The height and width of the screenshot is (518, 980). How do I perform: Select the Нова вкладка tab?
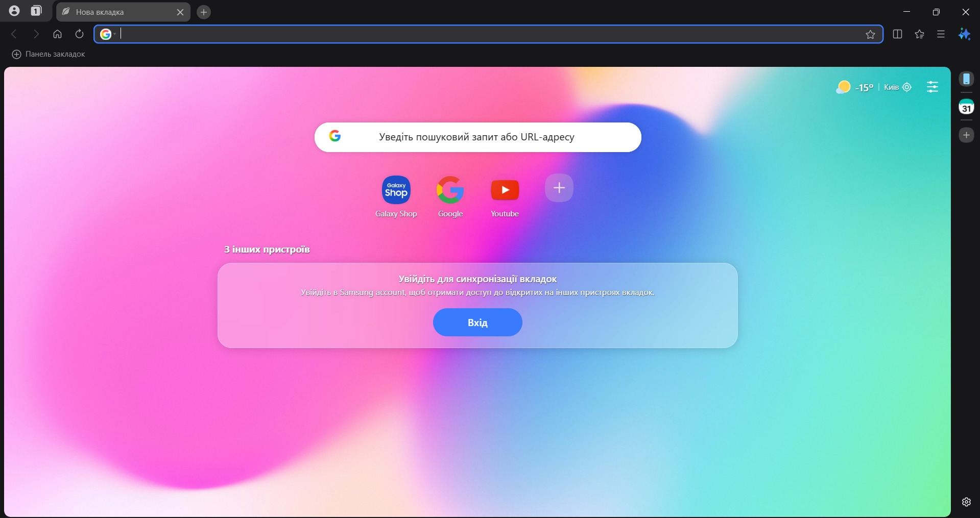point(117,12)
